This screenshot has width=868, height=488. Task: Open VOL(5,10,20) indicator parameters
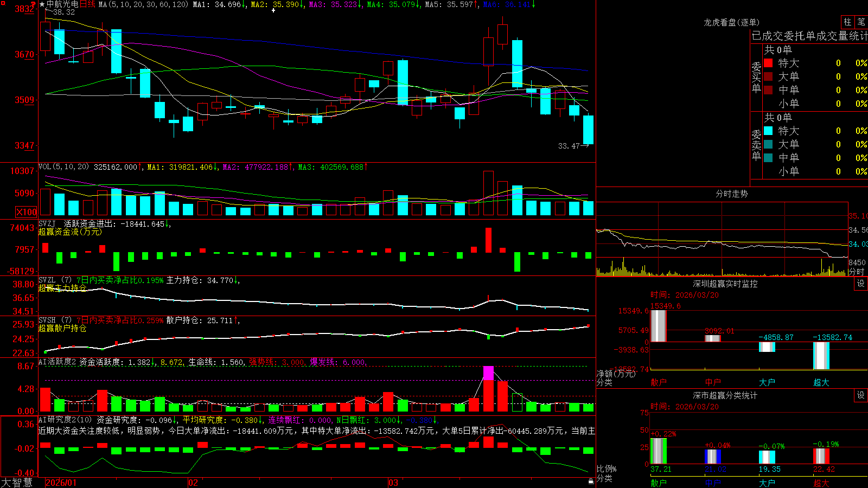click(63, 166)
